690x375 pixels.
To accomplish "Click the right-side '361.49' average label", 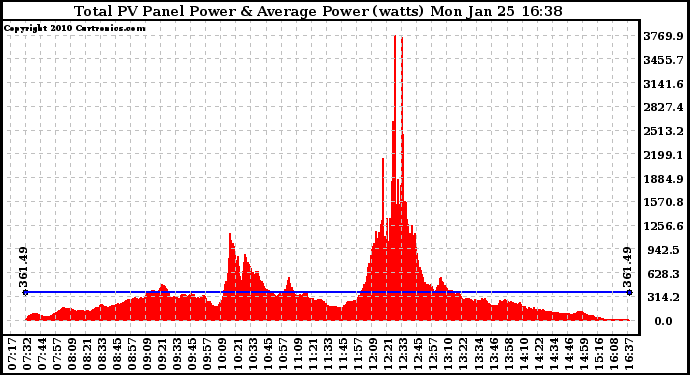I will tap(627, 268).
